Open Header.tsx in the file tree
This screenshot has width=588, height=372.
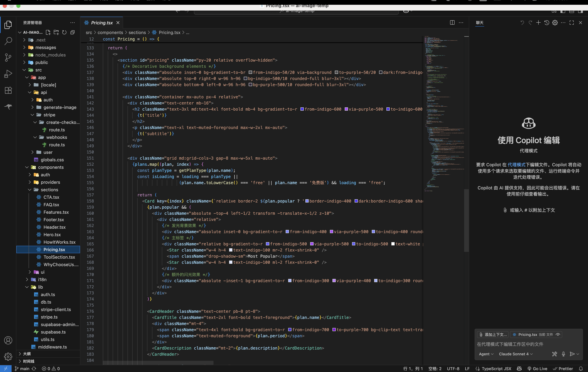[x=54, y=227]
